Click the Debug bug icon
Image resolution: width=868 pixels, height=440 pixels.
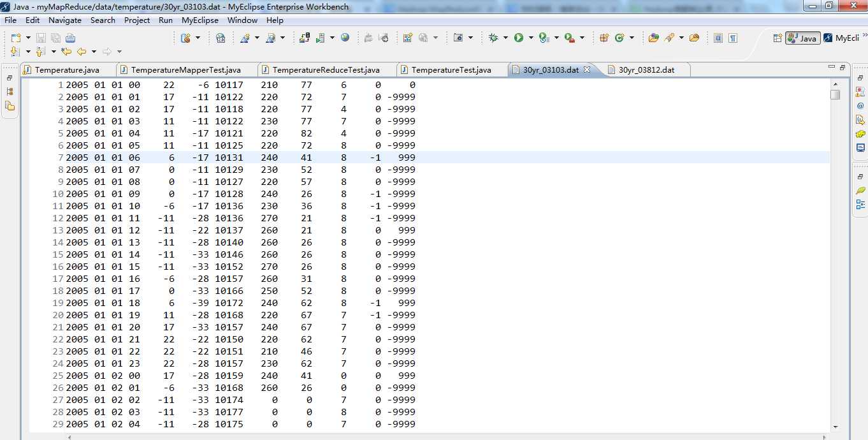tap(493, 38)
